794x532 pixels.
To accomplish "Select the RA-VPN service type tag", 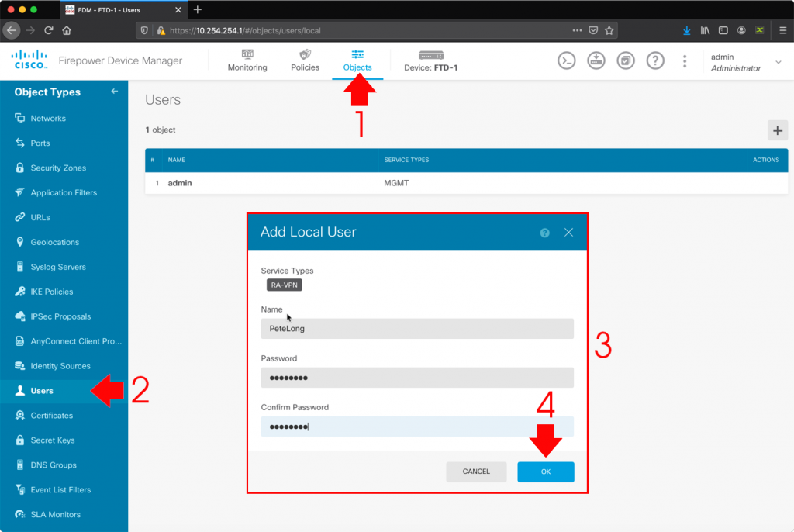I will coord(285,285).
